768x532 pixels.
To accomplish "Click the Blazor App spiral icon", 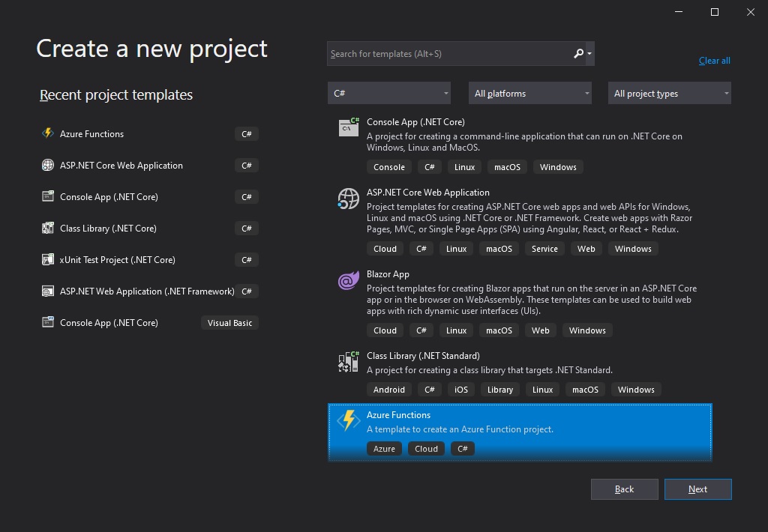I will [x=348, y=281].
